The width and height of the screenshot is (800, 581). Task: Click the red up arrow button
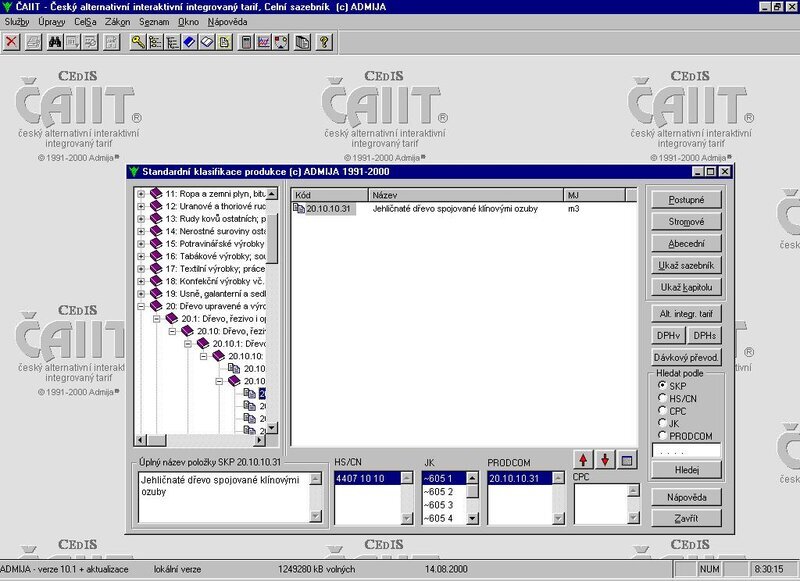coord(583,460)
